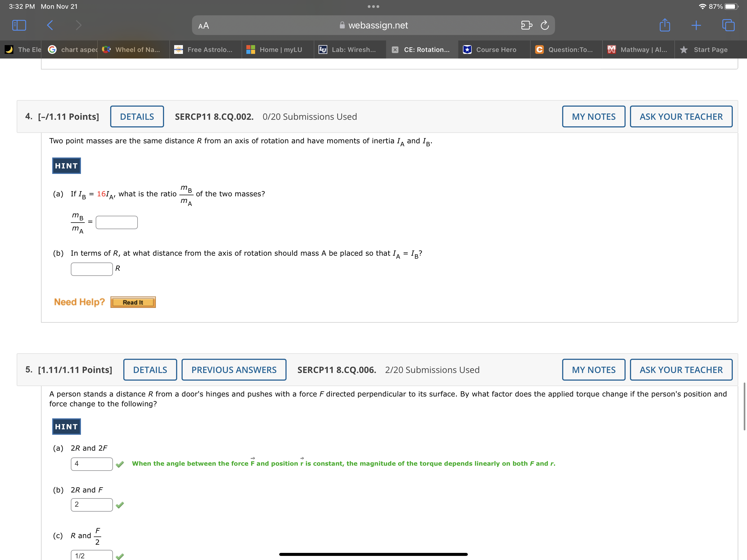747x560 pixels.
Task: Open a new tab with plus icon
Action: tap(696, 25)
